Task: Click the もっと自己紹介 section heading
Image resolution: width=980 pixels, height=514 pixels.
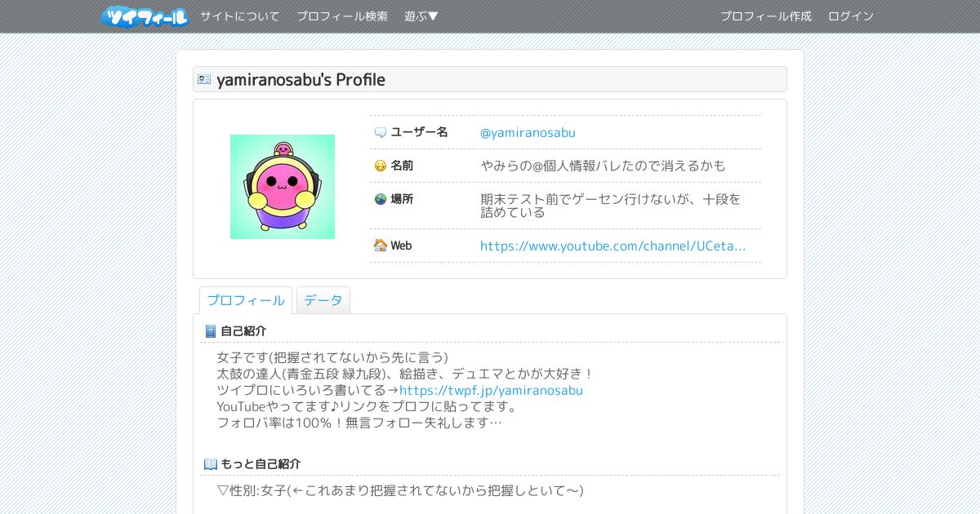Action: pyautogui.click(x=261, y=464)
